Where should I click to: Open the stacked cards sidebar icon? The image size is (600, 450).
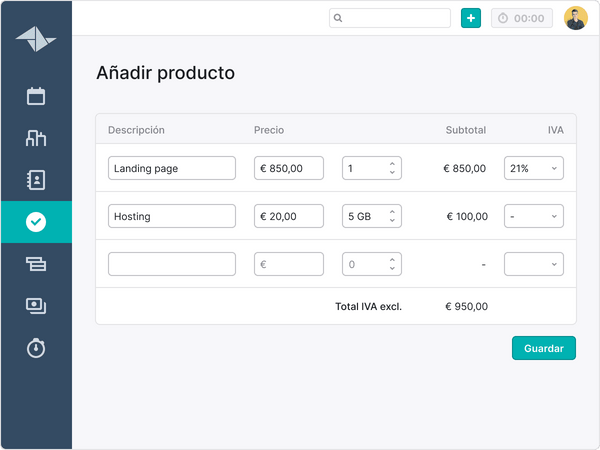pos(36,264)
